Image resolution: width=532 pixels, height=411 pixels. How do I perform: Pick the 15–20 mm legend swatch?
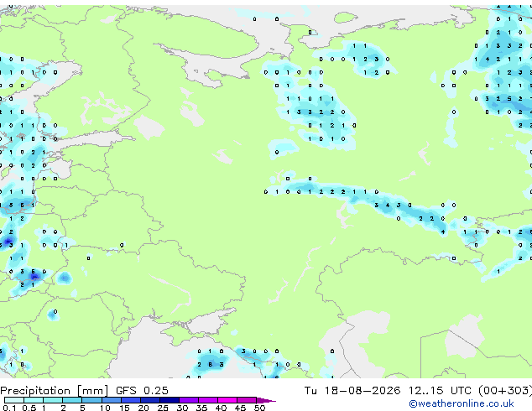point(131,400)
